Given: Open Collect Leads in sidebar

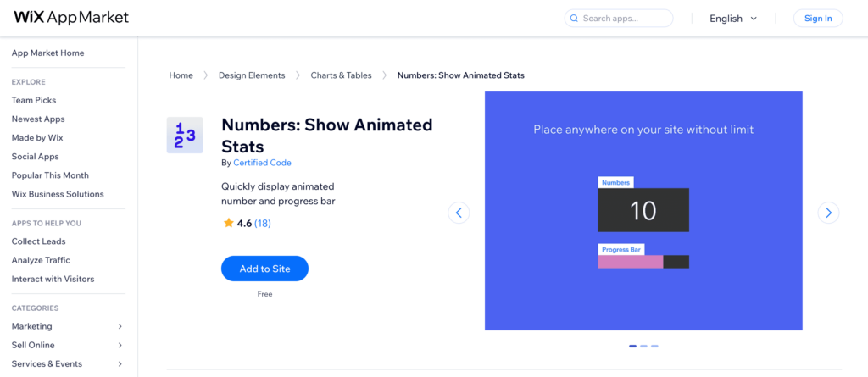Looking at the screenshot, I should click(x=38, y=241).
